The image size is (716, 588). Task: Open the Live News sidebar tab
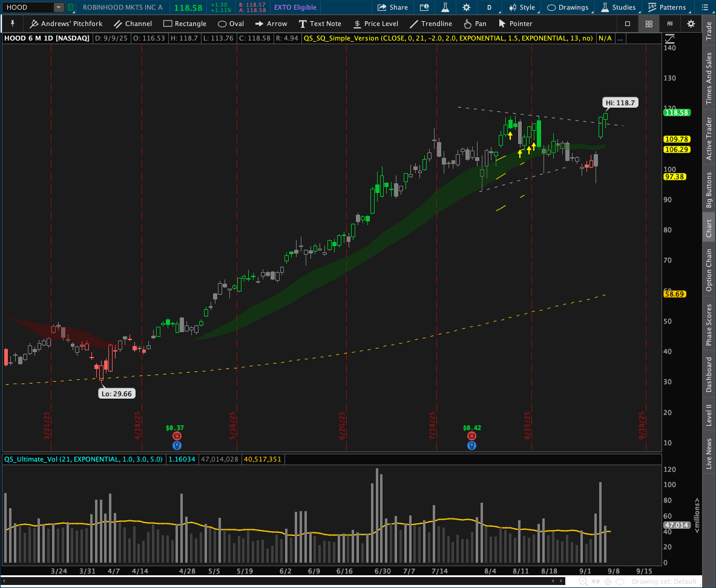(x=709, y=453)
